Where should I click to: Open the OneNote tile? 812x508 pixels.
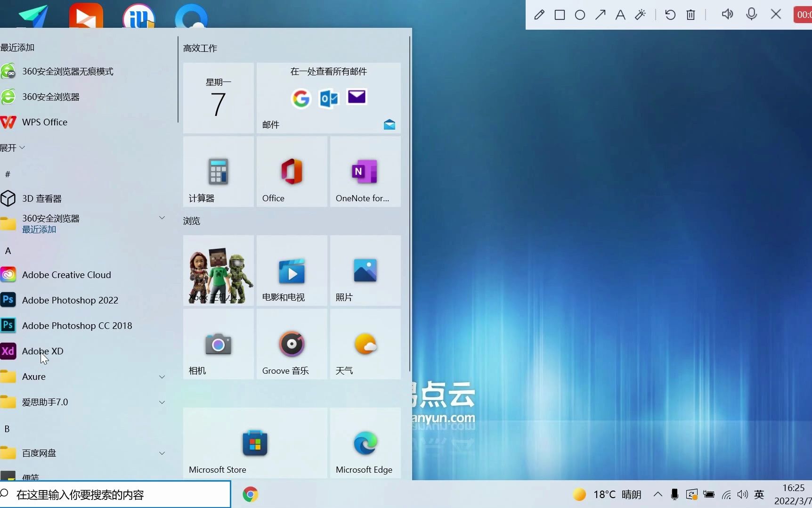(365, 172)
